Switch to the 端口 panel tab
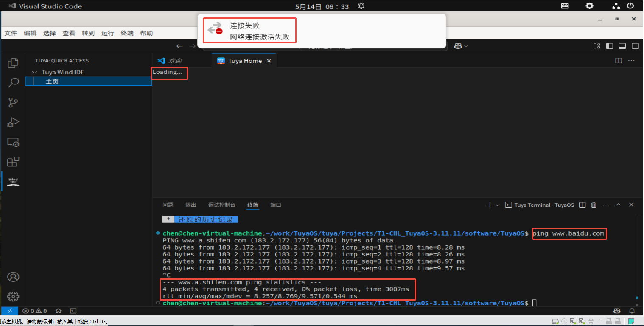 tap(276, 205)
